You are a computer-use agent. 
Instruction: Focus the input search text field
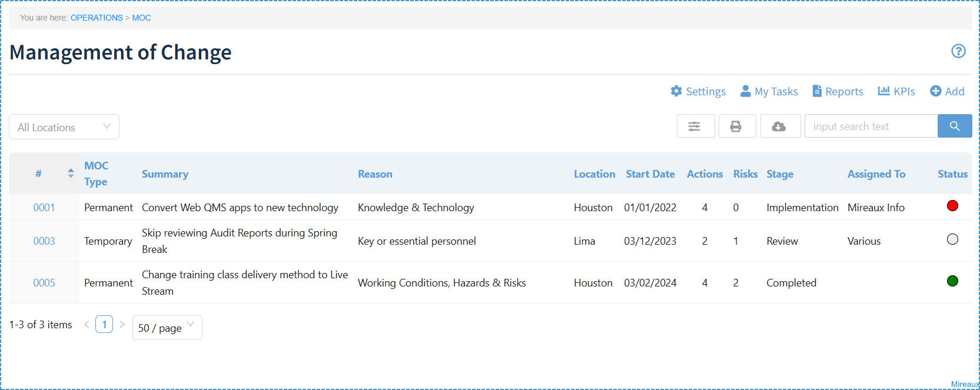(871, 126)
